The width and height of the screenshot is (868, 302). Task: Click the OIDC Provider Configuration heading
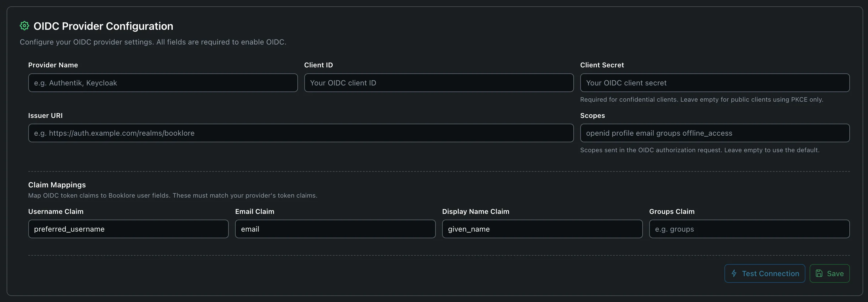103,26
